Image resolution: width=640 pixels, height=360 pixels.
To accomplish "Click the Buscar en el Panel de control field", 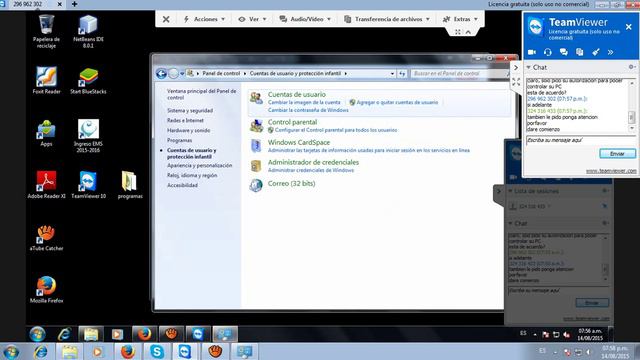I will coord(458,73).
